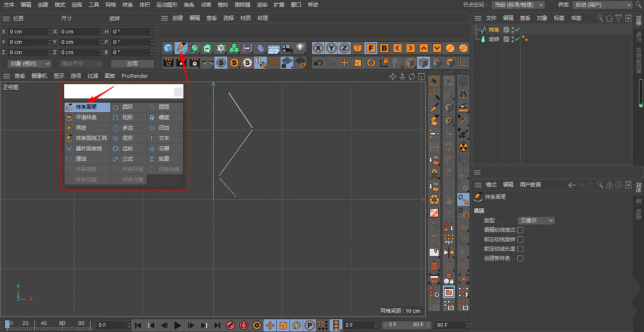Open the 文件 main menu
This screenshot has width=644, height=332.
click(x=9, y=5)
